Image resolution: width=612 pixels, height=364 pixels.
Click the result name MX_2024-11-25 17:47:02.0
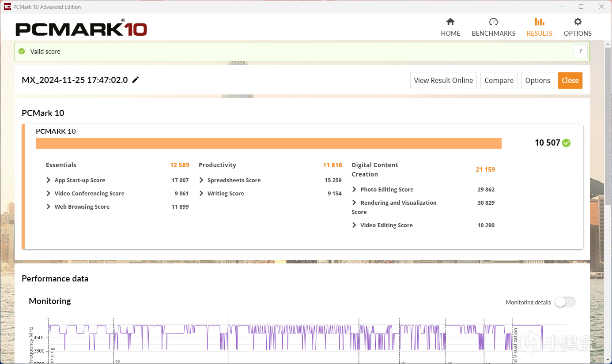(75, 80)
